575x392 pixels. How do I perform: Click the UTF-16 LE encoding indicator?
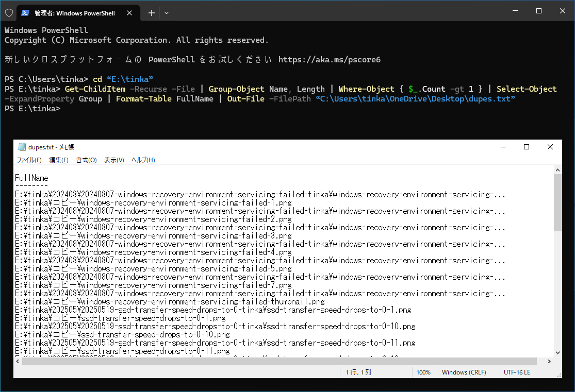(517, 372)
